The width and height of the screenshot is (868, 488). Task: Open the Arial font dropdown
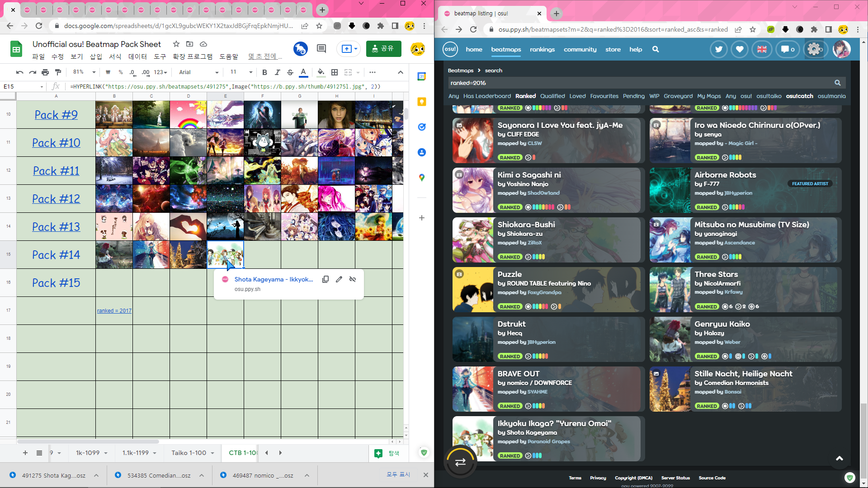pyautogui.click(x=199, y=72)
